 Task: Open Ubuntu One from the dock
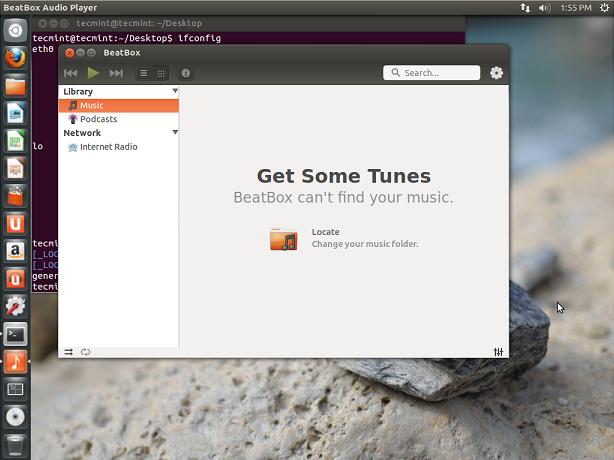pos(15,224)
